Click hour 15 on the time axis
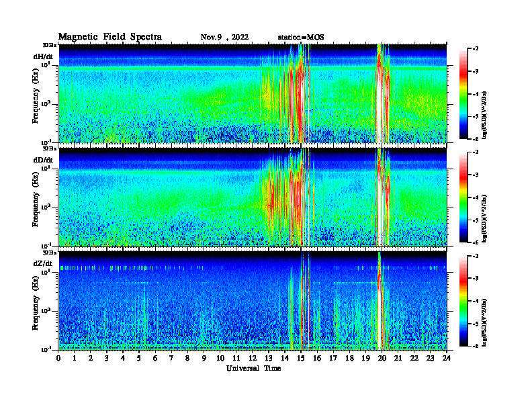Screen dimensions: 532x411 [x=302, y=359]
